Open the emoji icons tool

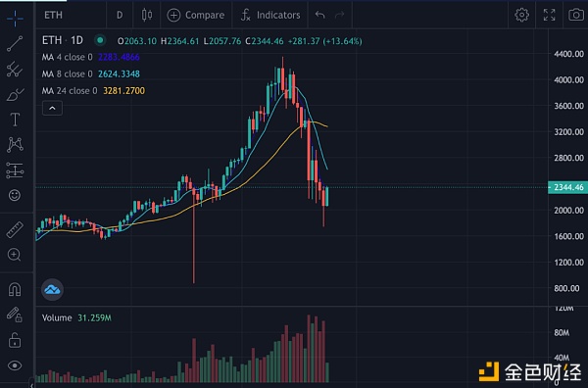[x=15, y=195]
